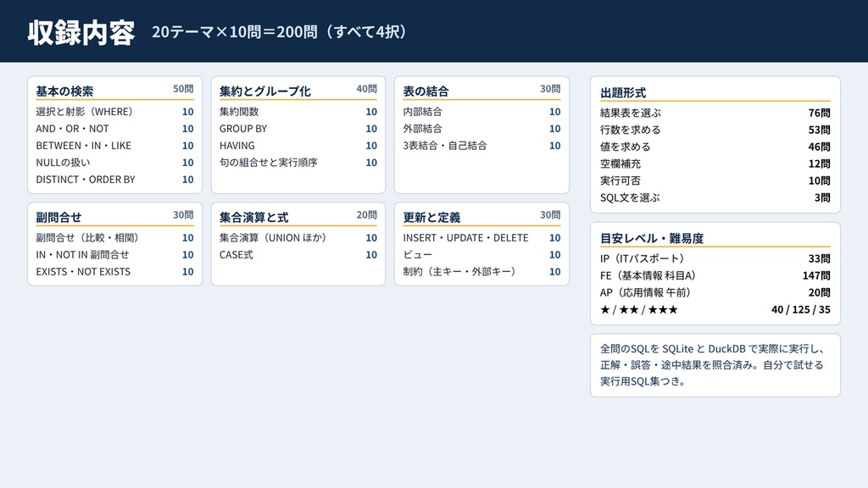Click the row 内部結合
Image resolution: width=868 pixels, height=488 pixels.
(x=481, y=112)
